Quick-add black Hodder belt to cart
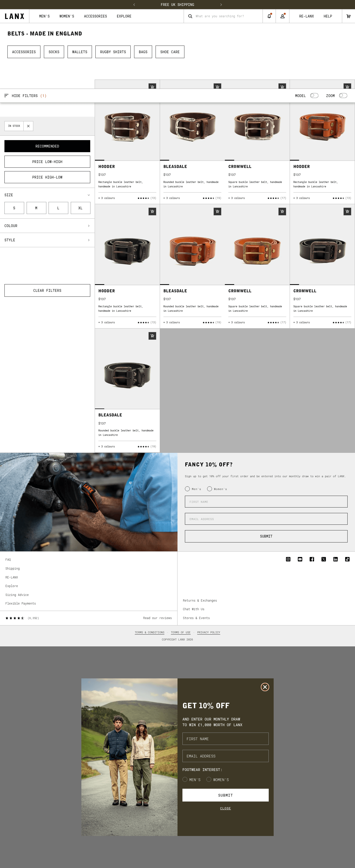Viewport: 355px width, 868px height. (152, 211)
